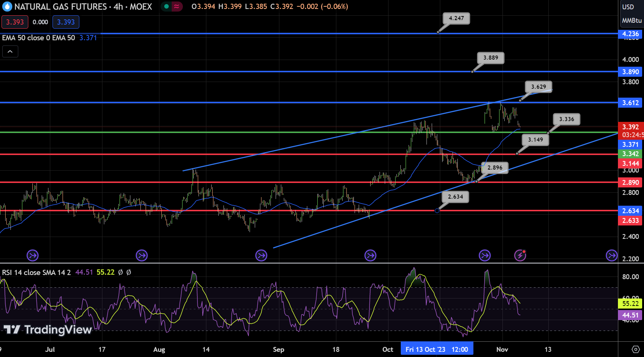644x357 pixels.
Task: Click the lightning event icon with red dot
Action: click(520, 256)
